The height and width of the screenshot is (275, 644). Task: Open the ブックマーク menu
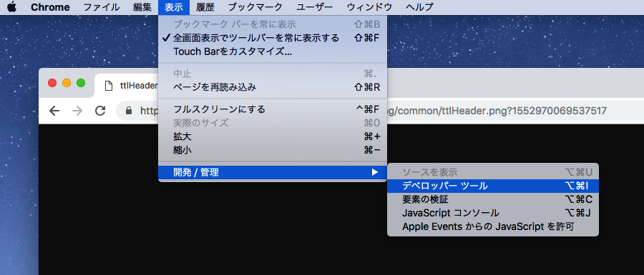(255, 7)
